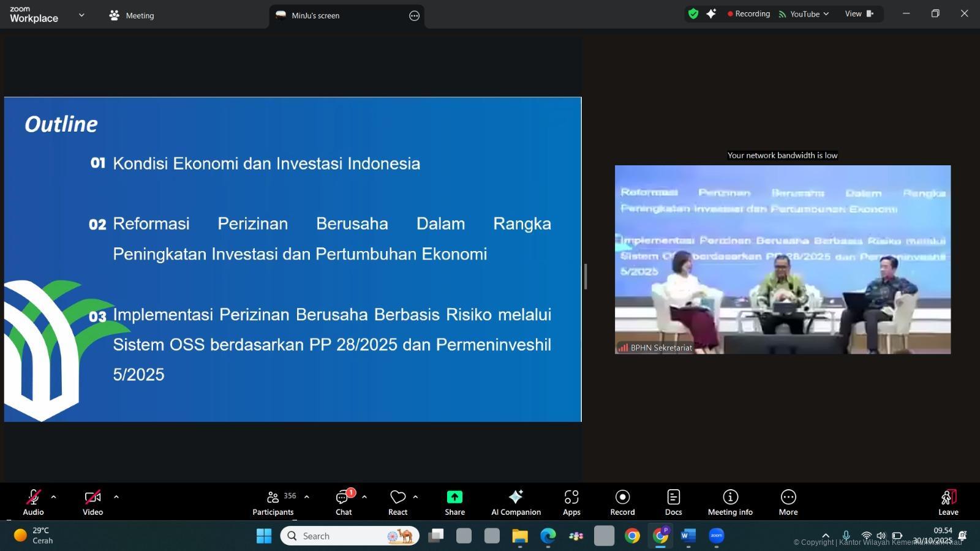Switch to the Meeting tab
This screenshot has height=551, width=980.
click(x=132, y=16)
